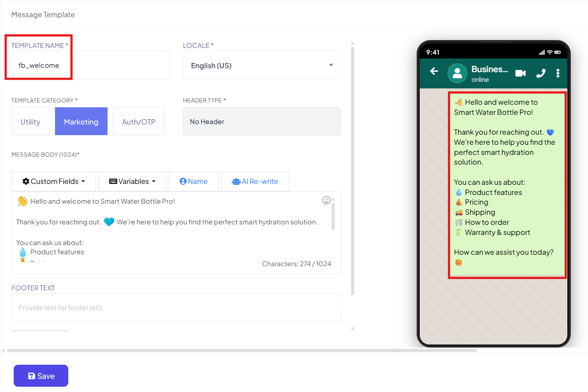
Task: Click the contact avatar in phone preview
Action: 457,73
